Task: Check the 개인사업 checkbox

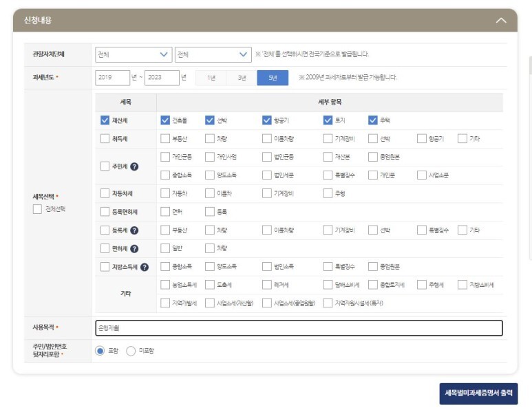Action: 210,157
